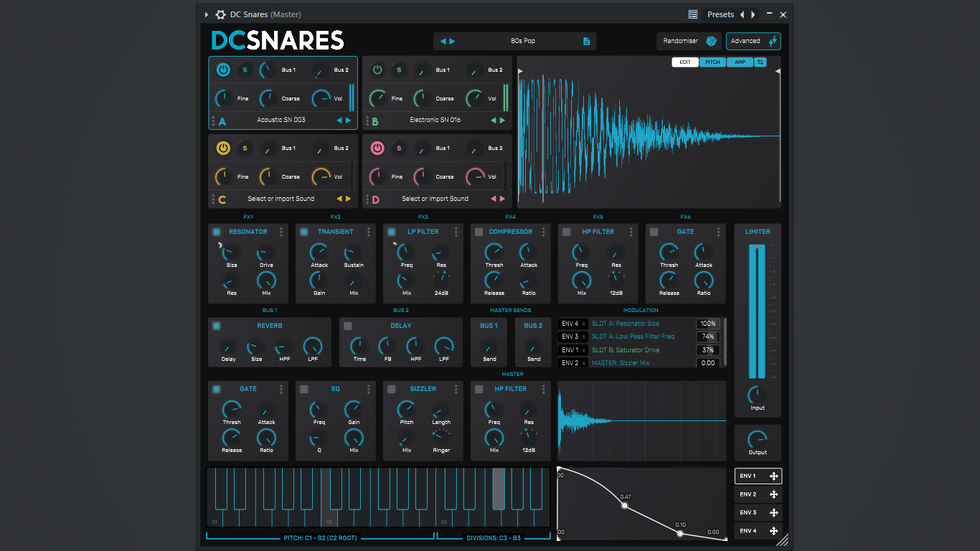Open the Transient FX options menu
Viewport: 980px width, 551px height.
click(369, 232)
